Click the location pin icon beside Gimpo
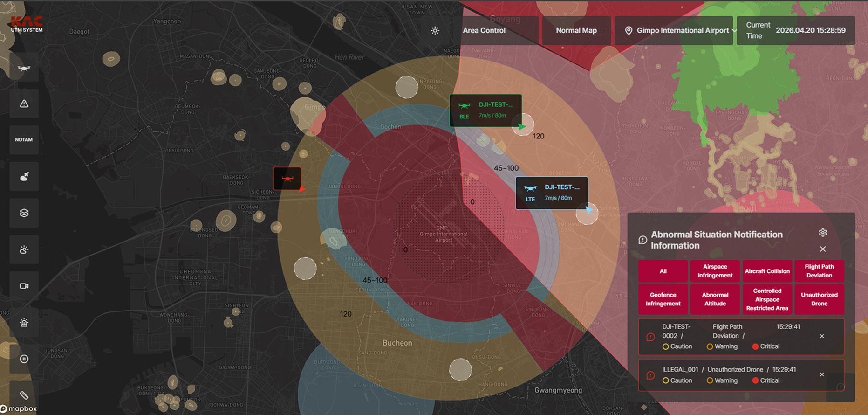The height and width of the screenshot is (415, 868). pos(629,31)
